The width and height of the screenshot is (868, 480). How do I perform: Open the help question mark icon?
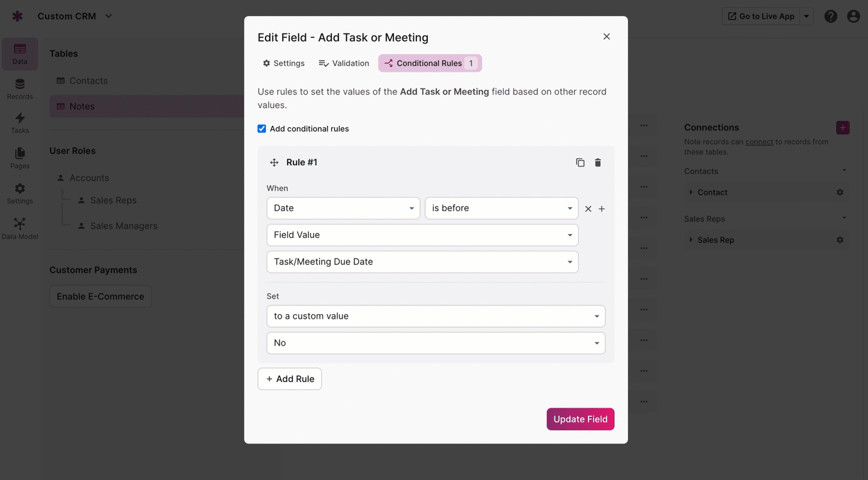click(830, 17)
